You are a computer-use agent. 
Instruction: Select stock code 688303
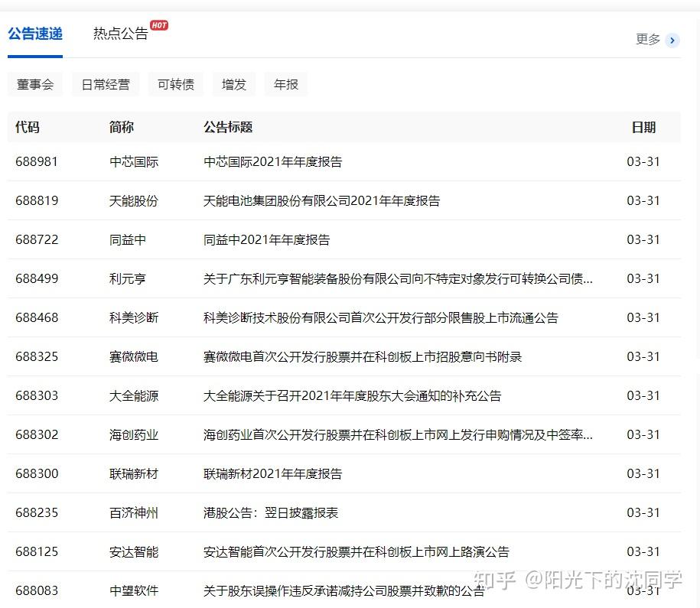click(x=37, y=395)
